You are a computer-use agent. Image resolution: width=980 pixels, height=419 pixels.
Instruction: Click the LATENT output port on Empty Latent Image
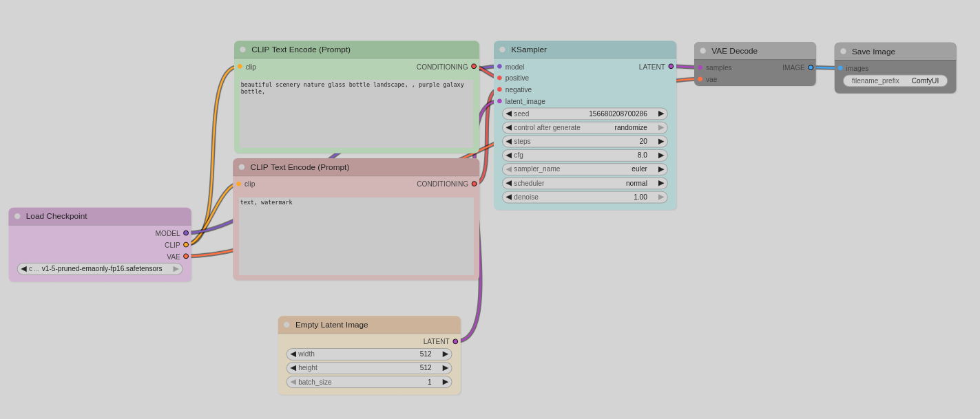pos(455,341)
